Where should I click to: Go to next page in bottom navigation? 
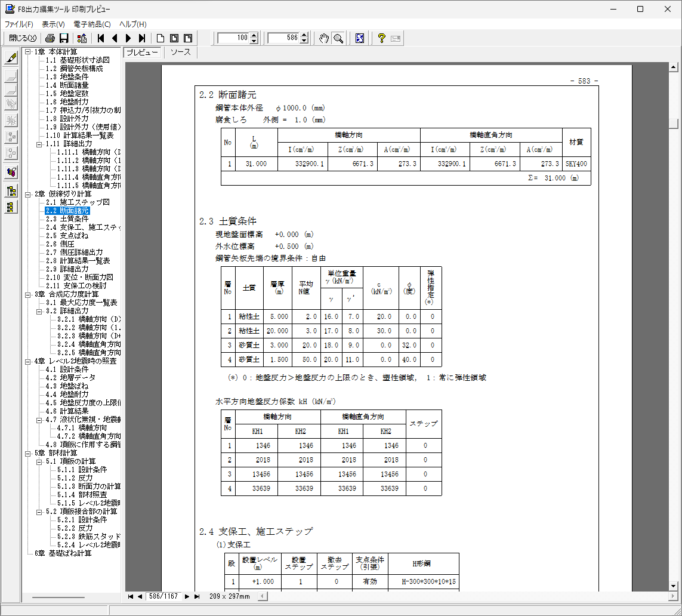pos(187,596)
